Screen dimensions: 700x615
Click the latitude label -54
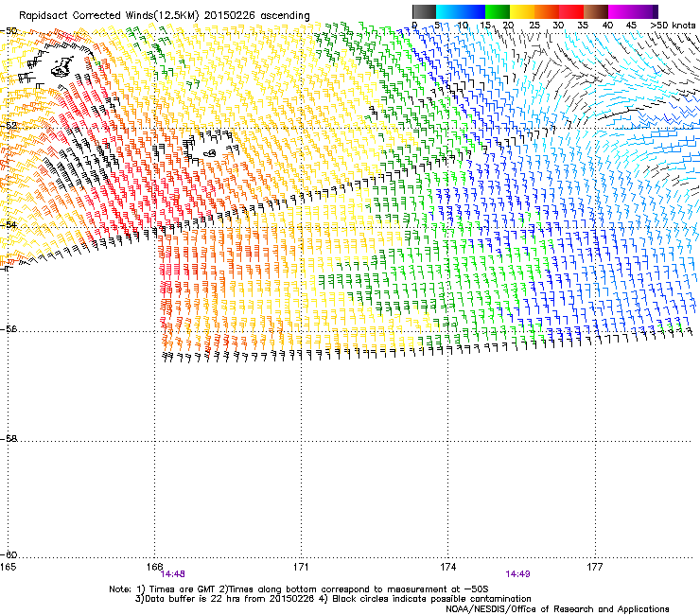tap(9, 224)
